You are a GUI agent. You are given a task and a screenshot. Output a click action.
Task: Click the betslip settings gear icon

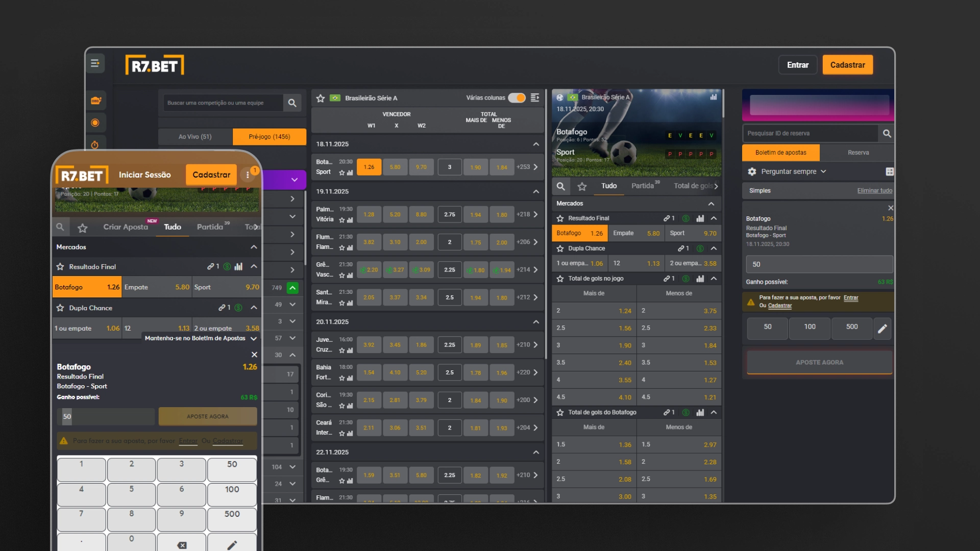752,172
